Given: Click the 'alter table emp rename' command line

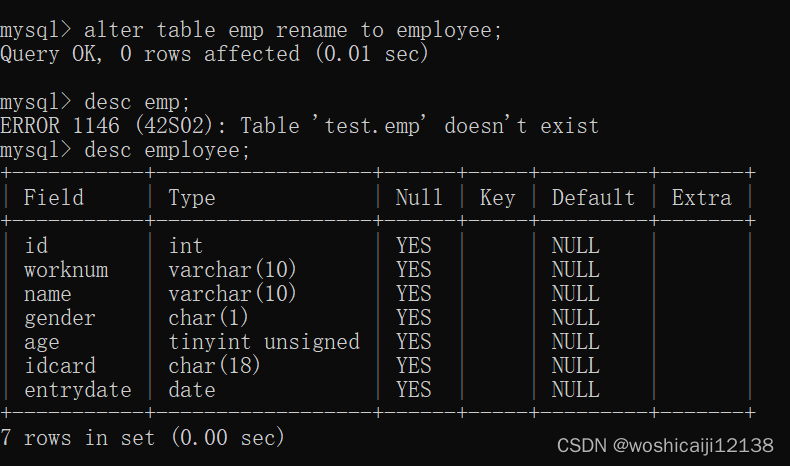Looking at the screenshot, I should click(x=251, y=30).
